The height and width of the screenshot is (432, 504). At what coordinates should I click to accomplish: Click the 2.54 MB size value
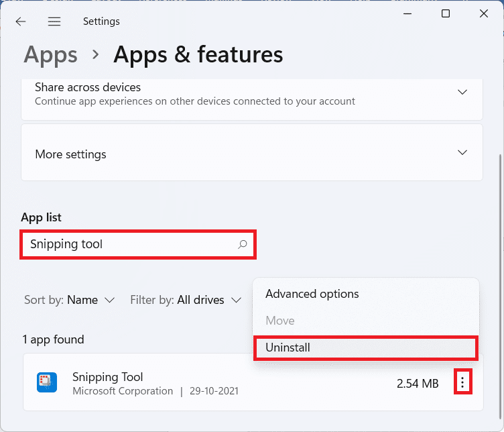418,384
